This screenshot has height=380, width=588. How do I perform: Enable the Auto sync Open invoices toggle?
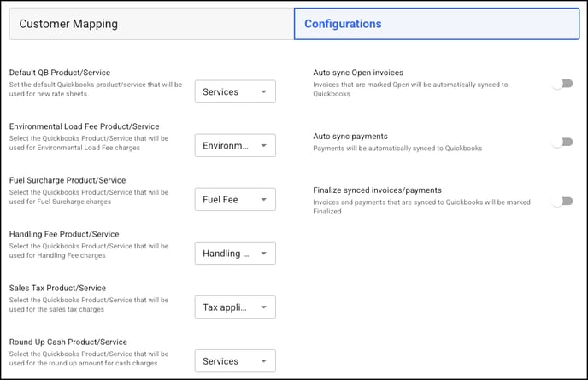click(x=563, y=84)
